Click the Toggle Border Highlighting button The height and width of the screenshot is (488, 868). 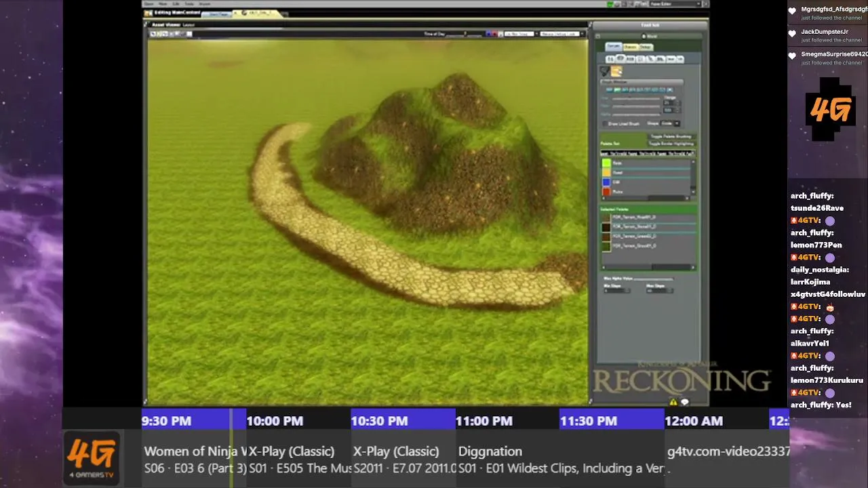(x=671, y=144)
